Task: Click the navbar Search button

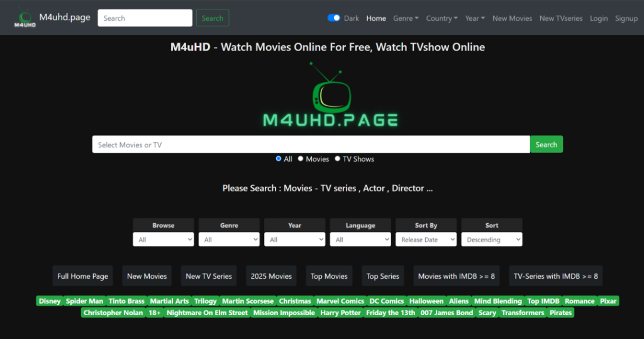Action: tap(213, 18)
